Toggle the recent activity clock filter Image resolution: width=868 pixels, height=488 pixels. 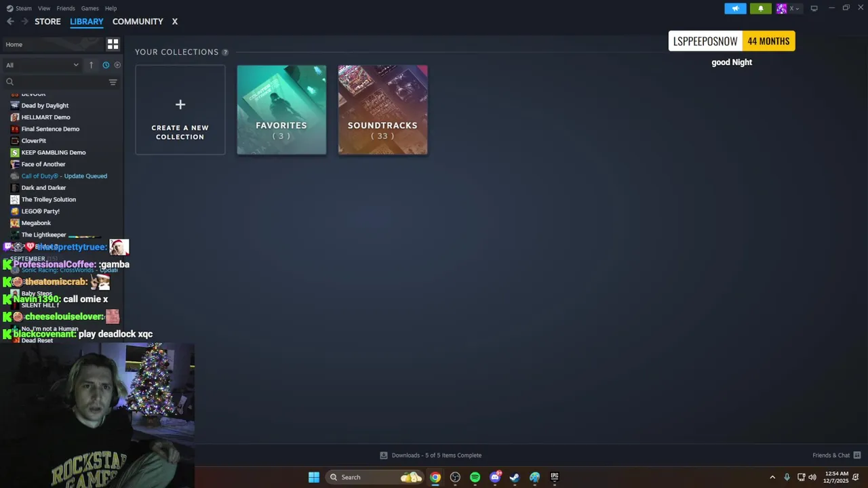(106, 65)
